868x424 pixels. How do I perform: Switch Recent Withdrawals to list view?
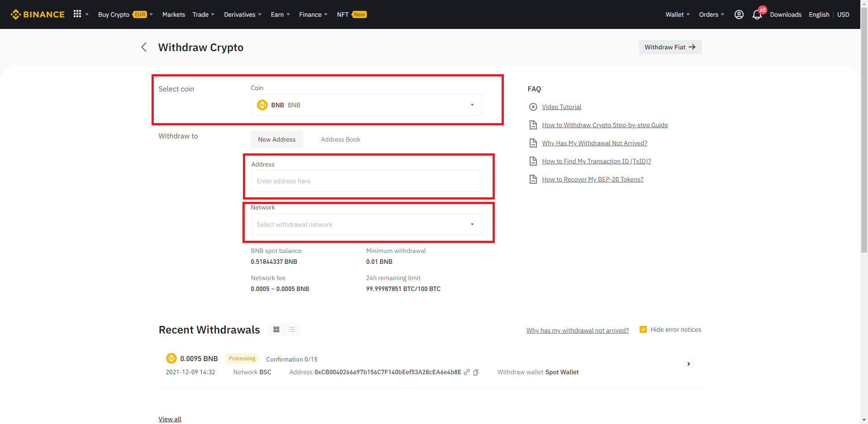click(x=292, y=329)
